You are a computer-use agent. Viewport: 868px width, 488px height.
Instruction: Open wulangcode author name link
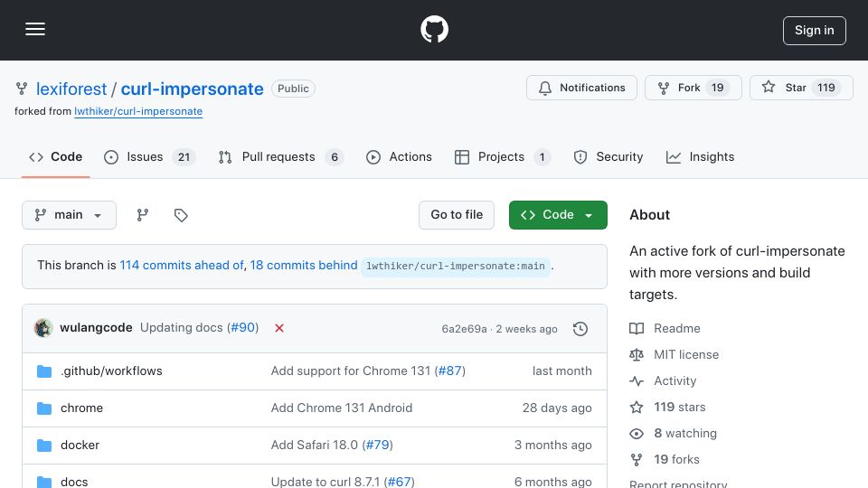click(x=96, y=327)
